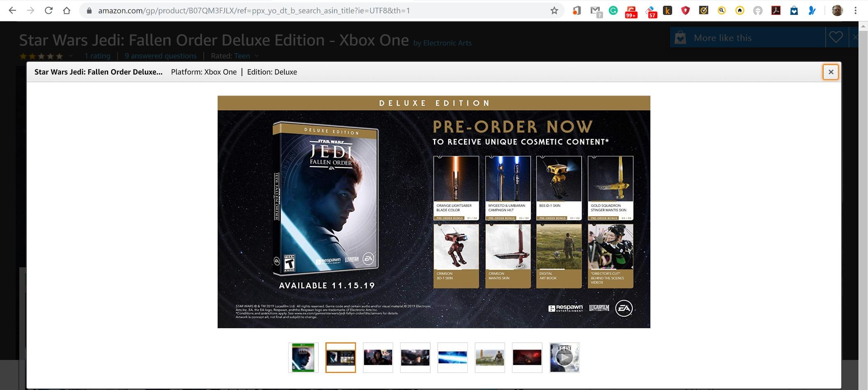Open the Grammarly extension icon
The width and height of the screenshot is (868, 390).
613,11
